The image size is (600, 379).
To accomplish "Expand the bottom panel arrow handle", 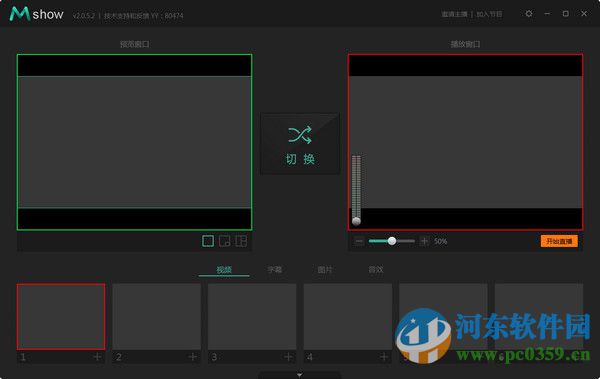I will [x=300, y=375].
